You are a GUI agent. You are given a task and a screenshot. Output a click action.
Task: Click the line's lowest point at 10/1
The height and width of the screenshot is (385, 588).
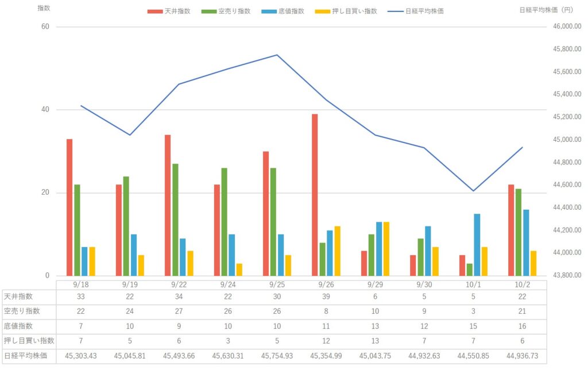click(473, 191)
